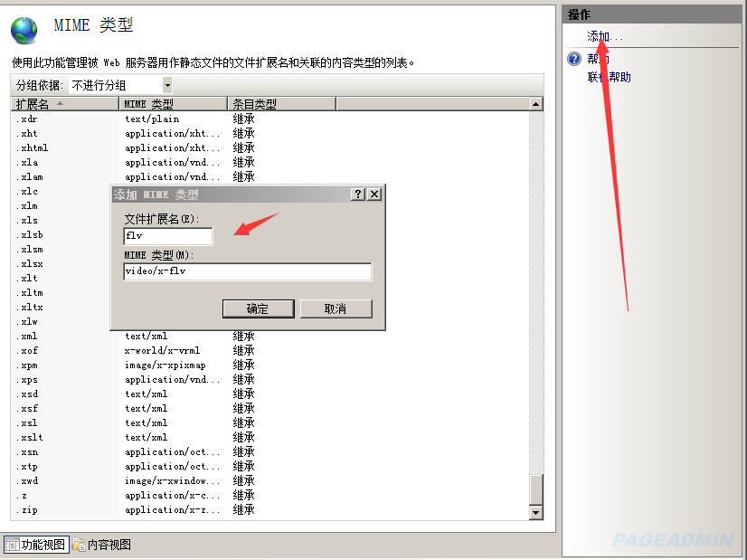Open the 联机帮助 online help link
747x560 pixels.
609,77
